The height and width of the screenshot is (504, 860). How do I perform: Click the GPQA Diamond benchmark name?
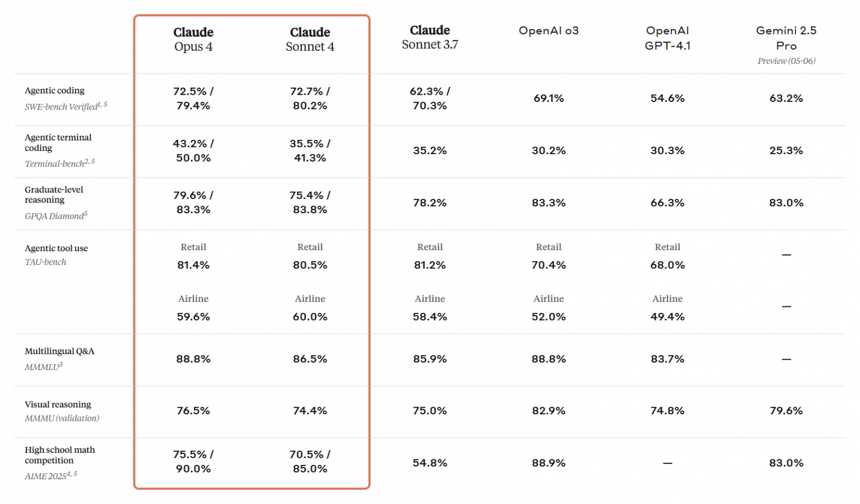pyautogui.click(x=55, y=216)
